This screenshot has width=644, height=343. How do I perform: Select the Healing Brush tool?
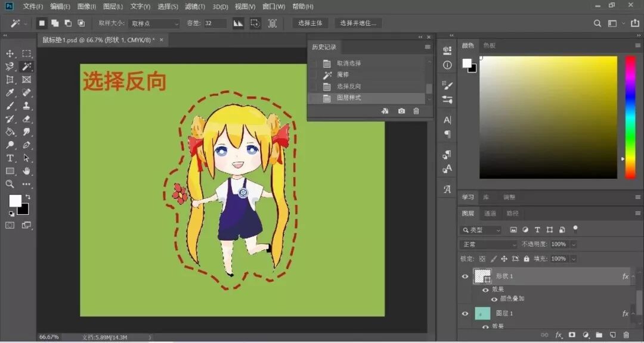[x=27, y=93]
